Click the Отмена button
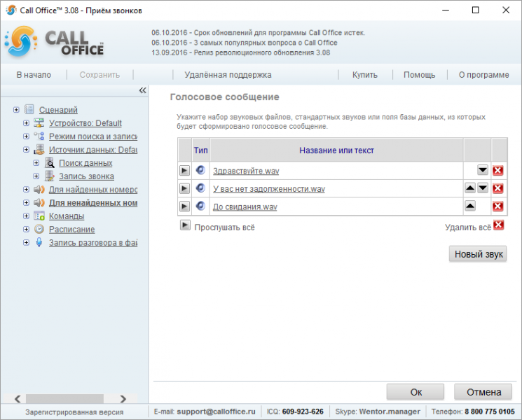Screen dimensions: 522x420 pyautogui.click(x=483, y=392)
